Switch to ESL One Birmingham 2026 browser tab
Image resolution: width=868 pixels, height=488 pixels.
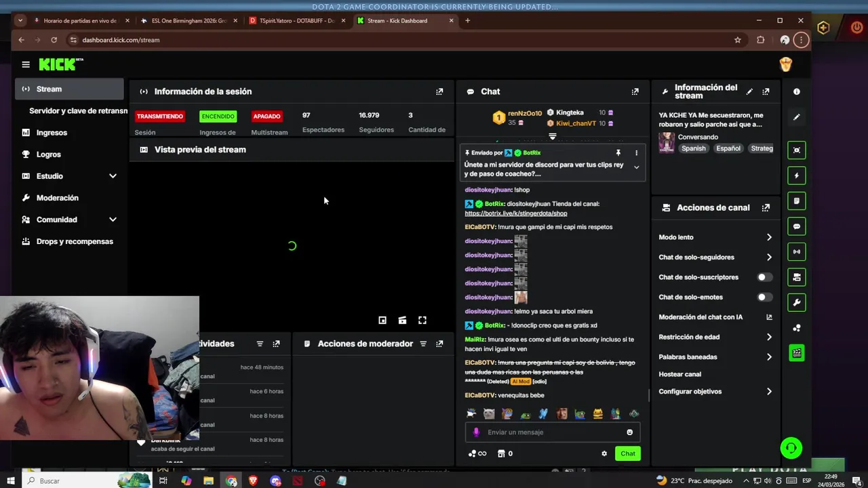click(188, 20)
